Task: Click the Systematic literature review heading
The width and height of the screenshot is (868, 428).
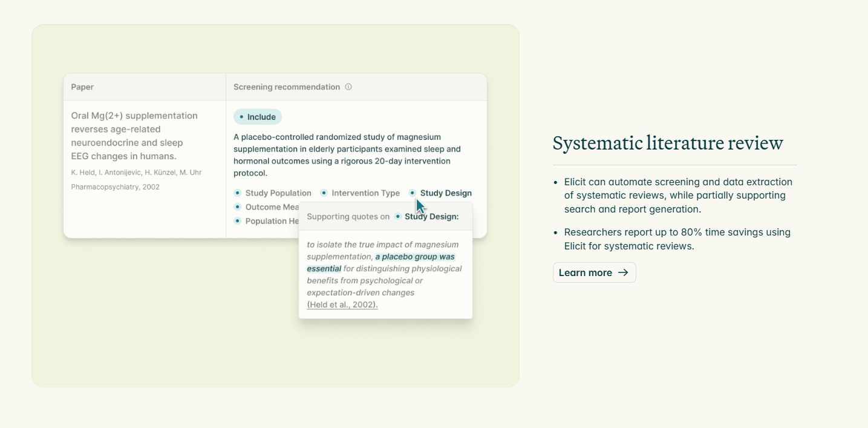Action: pyautogui.click(x=668, y=143)
